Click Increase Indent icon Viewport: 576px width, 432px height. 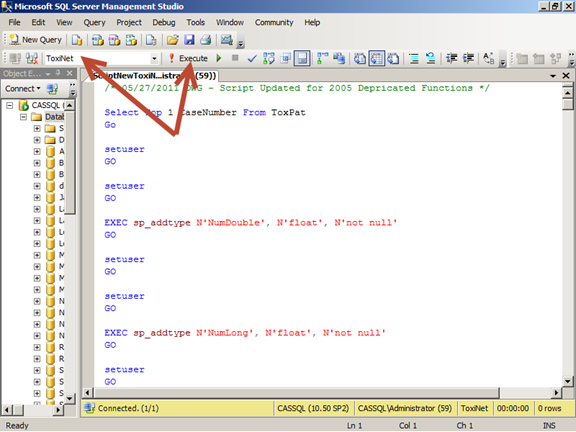point(468,58)
